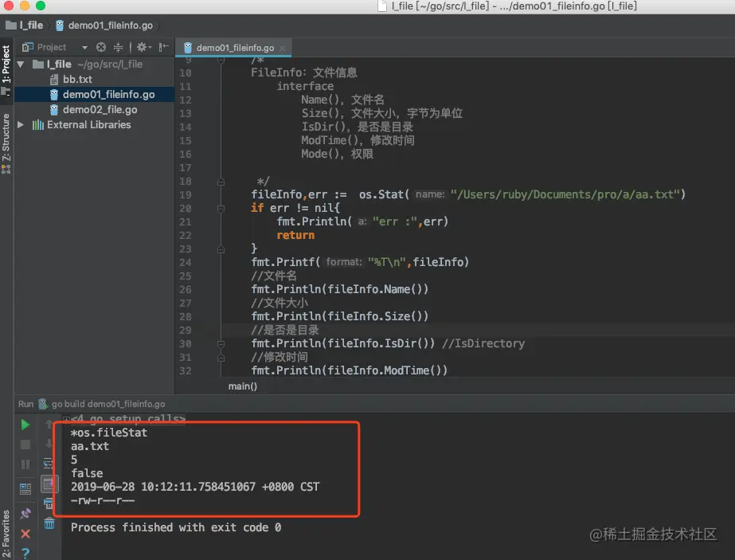Open the Project view dropdown
The width and height of the screenshot is (735, 560).
[84, 47]
